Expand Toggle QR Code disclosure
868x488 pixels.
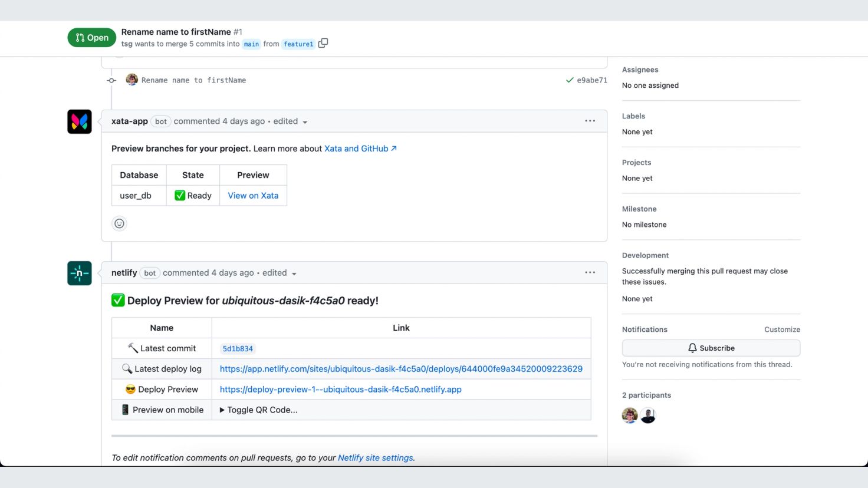[x=259, y=410]
